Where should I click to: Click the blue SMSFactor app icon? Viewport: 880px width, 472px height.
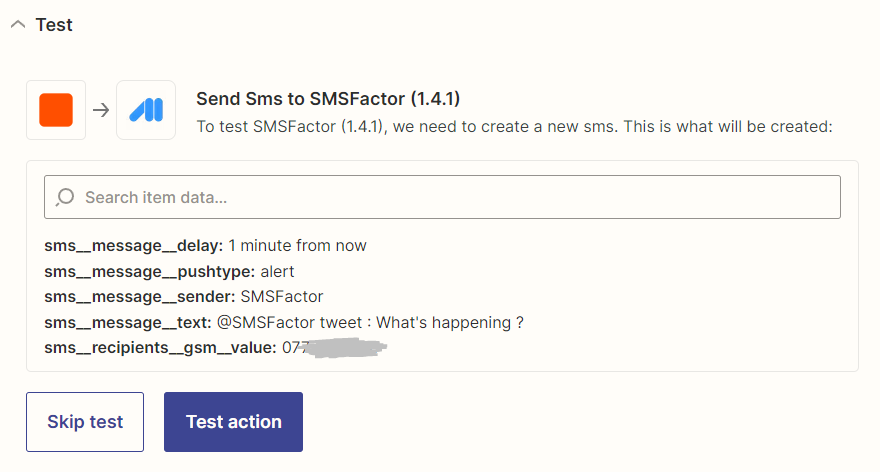tap(146, 110)
